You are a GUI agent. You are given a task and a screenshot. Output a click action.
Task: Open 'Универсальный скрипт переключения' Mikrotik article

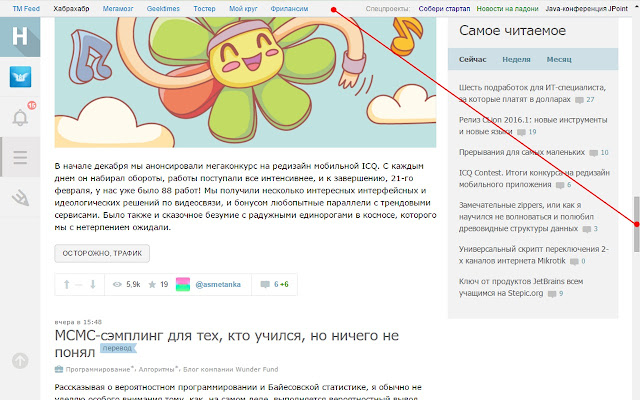coord(533,255)
